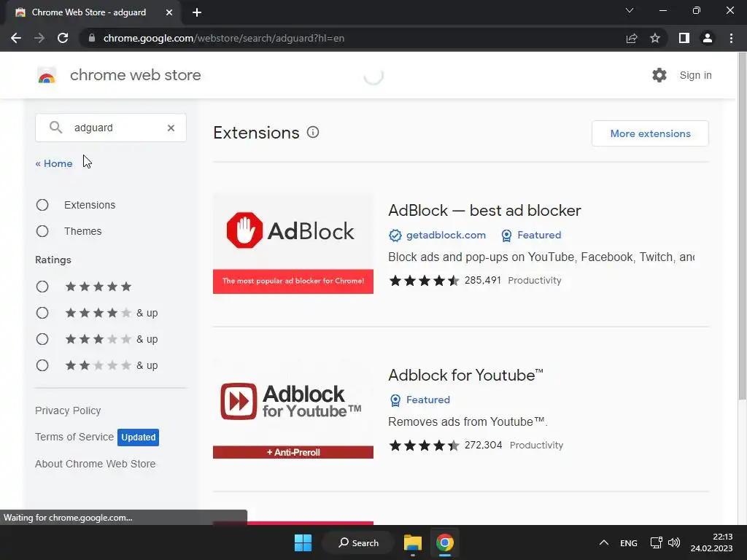Open the volume control in tray
Screen dimensions: 747x560
674,542
